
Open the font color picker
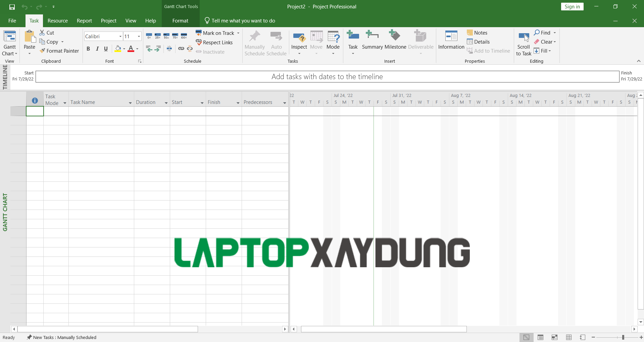tap(136, 49)
